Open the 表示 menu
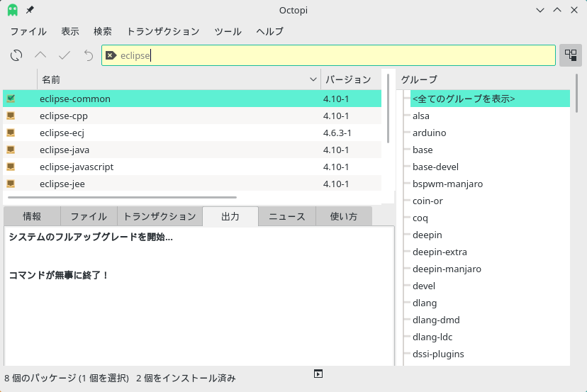587x392 pixels. [70, 31]
